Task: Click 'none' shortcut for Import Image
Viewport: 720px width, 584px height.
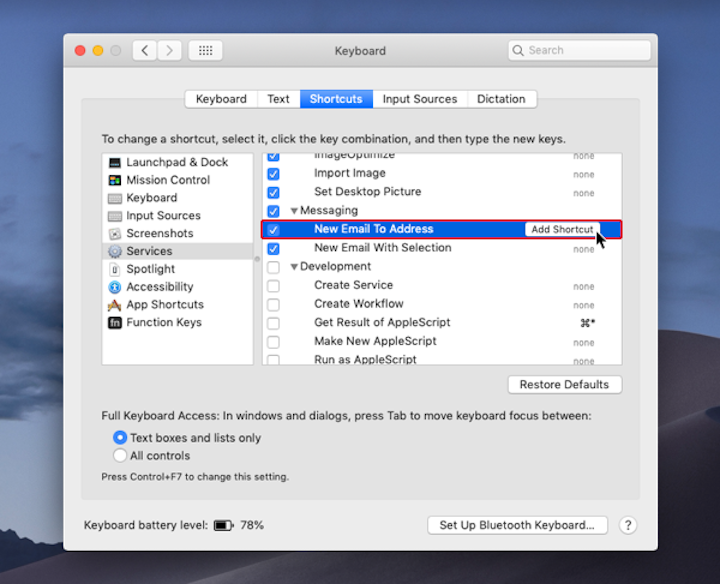Action: pos(584,174)
